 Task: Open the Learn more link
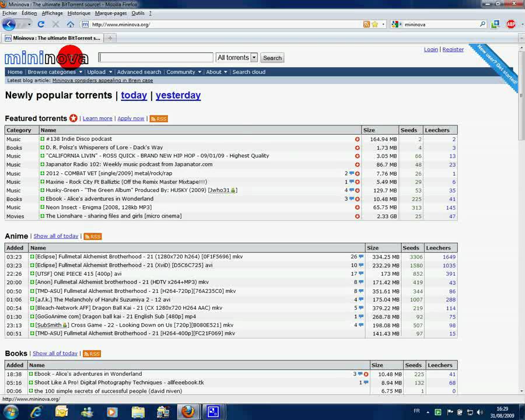tap(97, 118)
